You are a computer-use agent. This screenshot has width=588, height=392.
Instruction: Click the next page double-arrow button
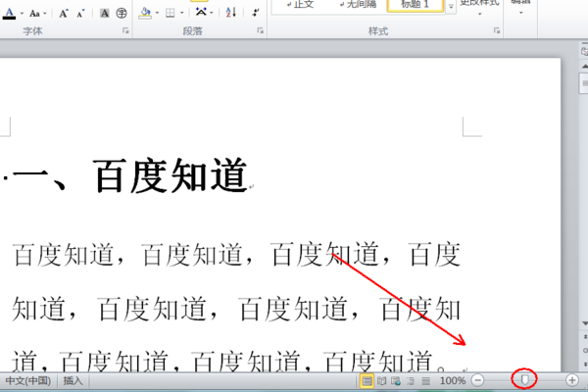click(585, 364)
